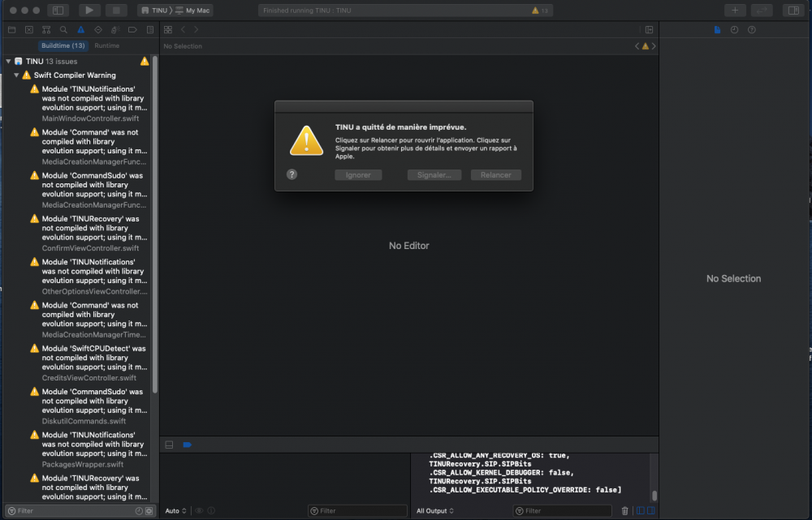Toggle the navigator sidebar visibility button

pos(58,11)
